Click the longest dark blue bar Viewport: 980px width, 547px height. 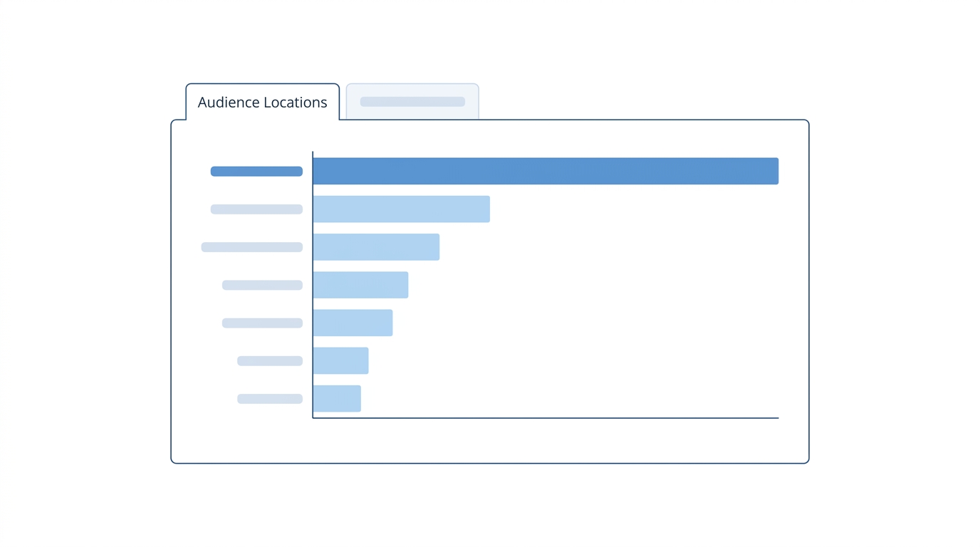coord(546,171)
